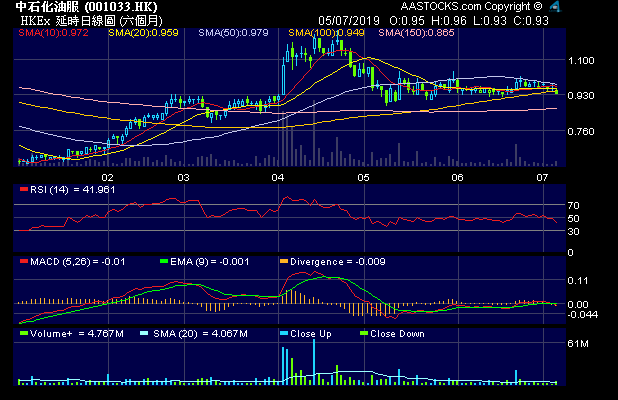Click the EMA (9) = -0.001 label
The height and width of the screenshot is (400, 618).
pyautogui.click(x=210, y=262)
